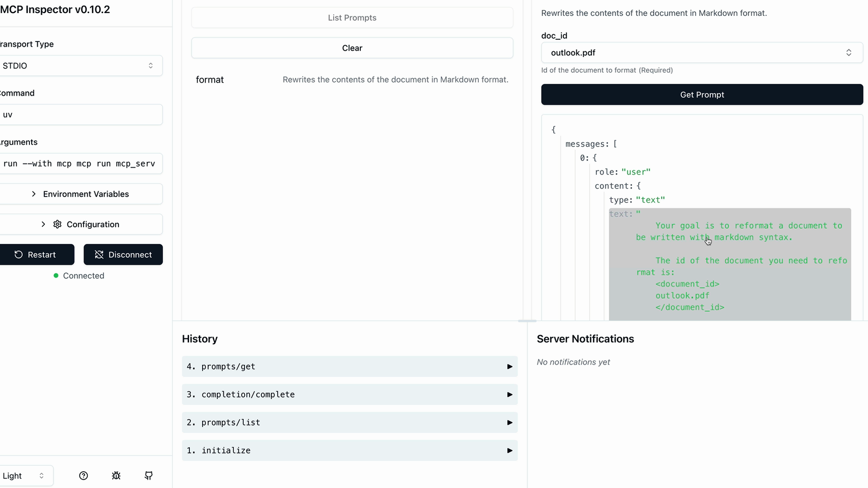Expand Environment Variables section
Image resolution: width=868 pixels, height=488 pixels.
coord(80,194)
